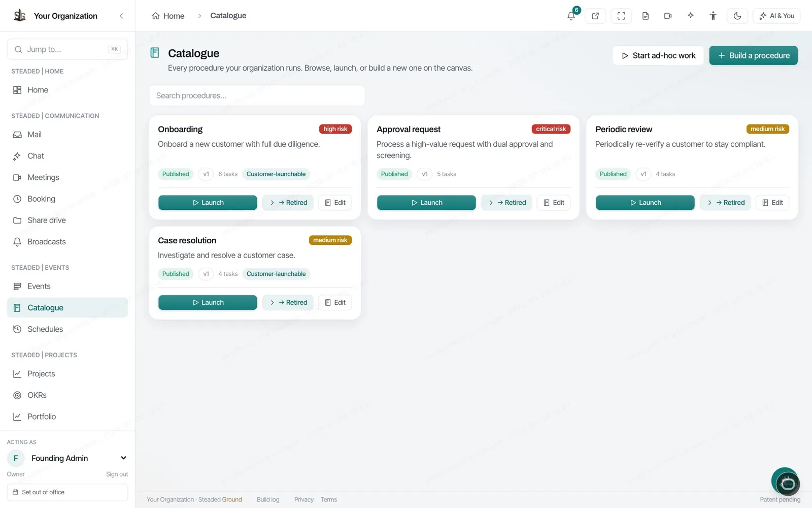Open Projects in the sidebar
The width and height of the screenshot is (812, 508).
(67, 374)
